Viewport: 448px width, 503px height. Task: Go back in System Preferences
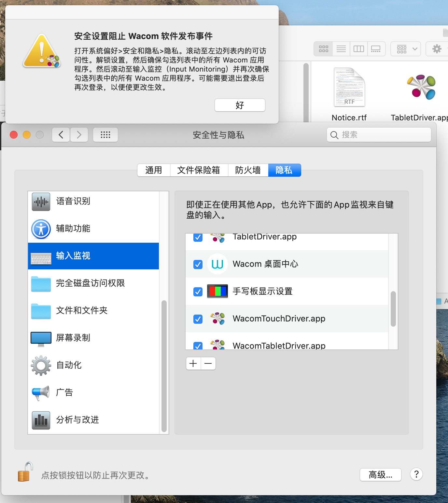[61, 135]
